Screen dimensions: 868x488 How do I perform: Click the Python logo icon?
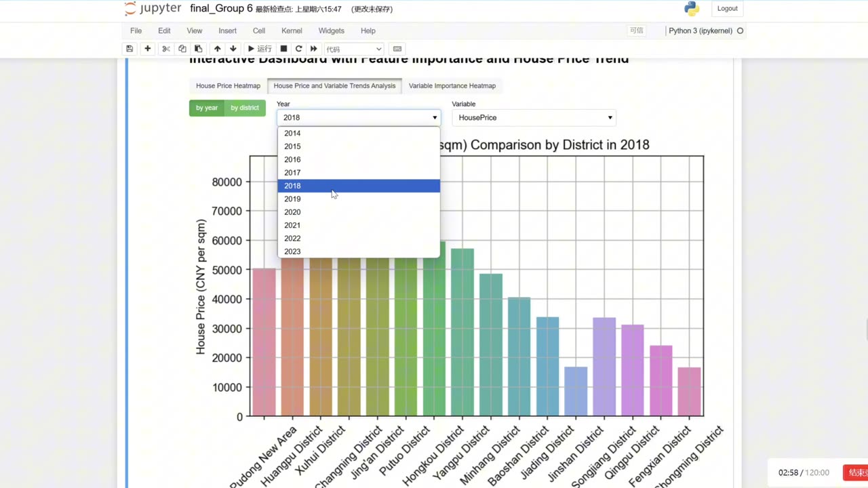click(x=692, y=9)
